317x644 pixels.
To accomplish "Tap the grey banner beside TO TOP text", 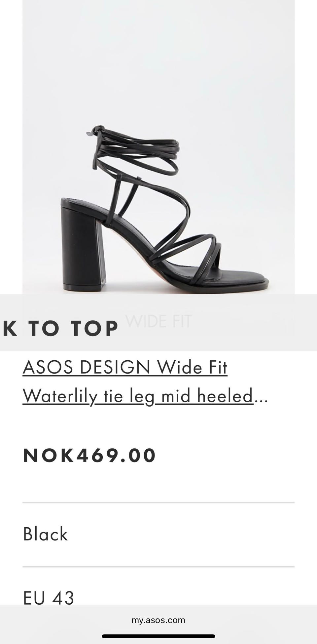I will (218, 322).
